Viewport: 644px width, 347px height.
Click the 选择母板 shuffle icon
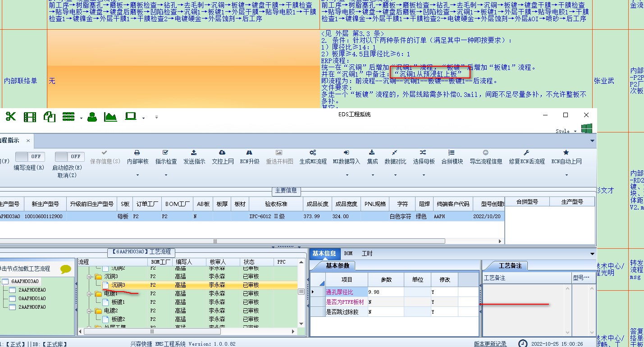coord(423,153)
